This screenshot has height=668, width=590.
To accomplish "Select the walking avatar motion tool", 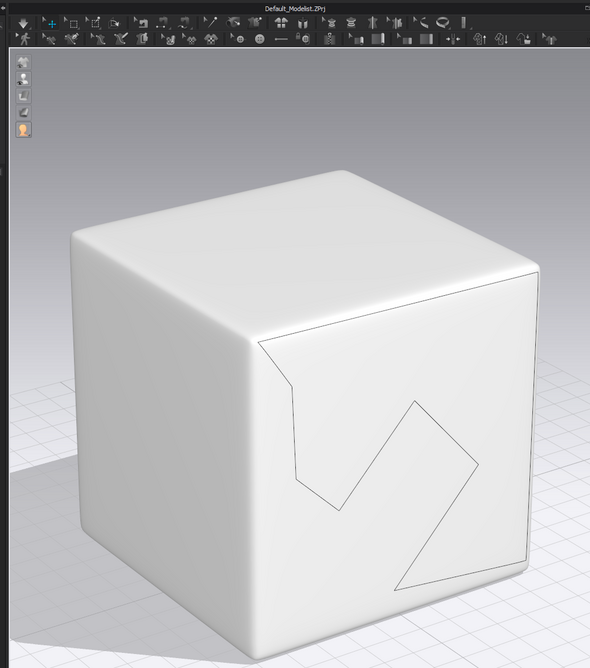I will point(25,39).
